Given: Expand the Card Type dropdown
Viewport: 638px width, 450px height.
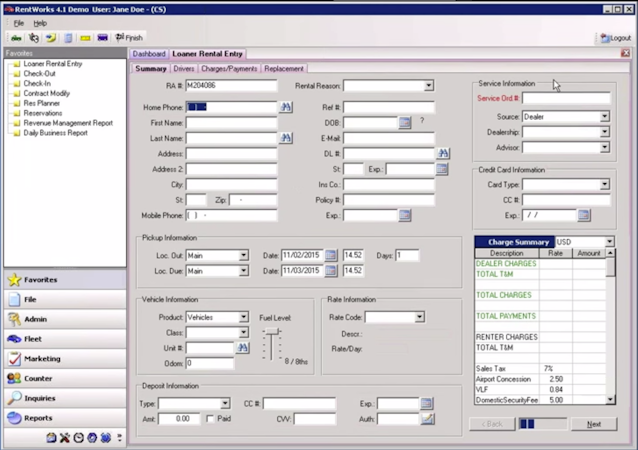Looking at the screenshot, I should (605, 184).
